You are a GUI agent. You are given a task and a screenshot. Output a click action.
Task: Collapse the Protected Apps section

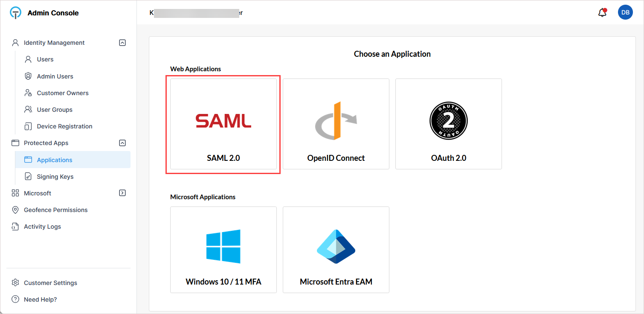(122, 143)
